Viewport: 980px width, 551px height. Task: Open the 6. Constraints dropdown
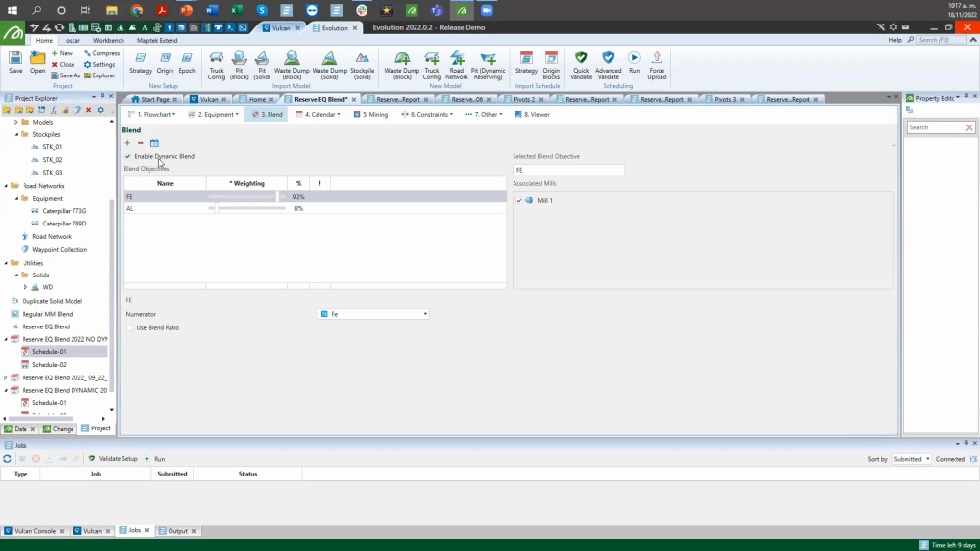tap(427, 115)
